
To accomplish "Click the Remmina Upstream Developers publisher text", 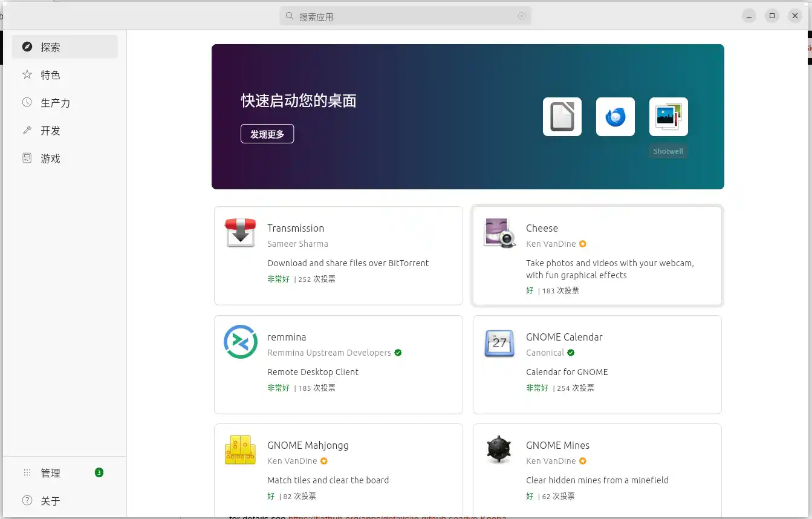I will (x=329, y=353).
